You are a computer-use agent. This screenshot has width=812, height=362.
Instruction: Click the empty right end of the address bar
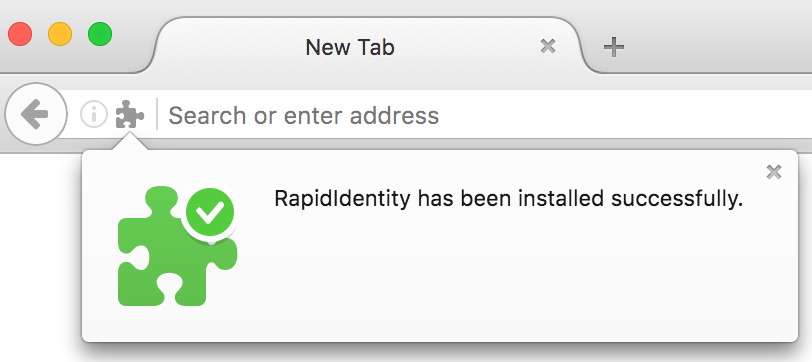673,115
